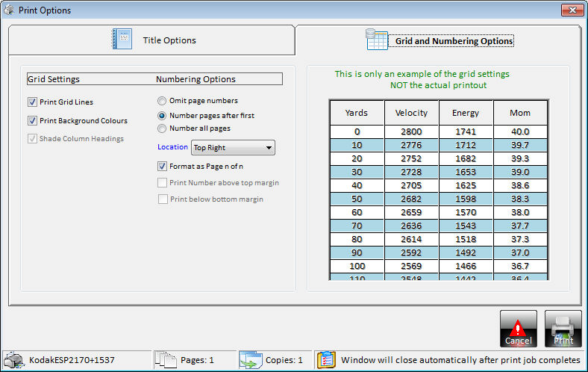
Task: Open the Location Top Right dropdown
Action: click(x=233, y=148)
